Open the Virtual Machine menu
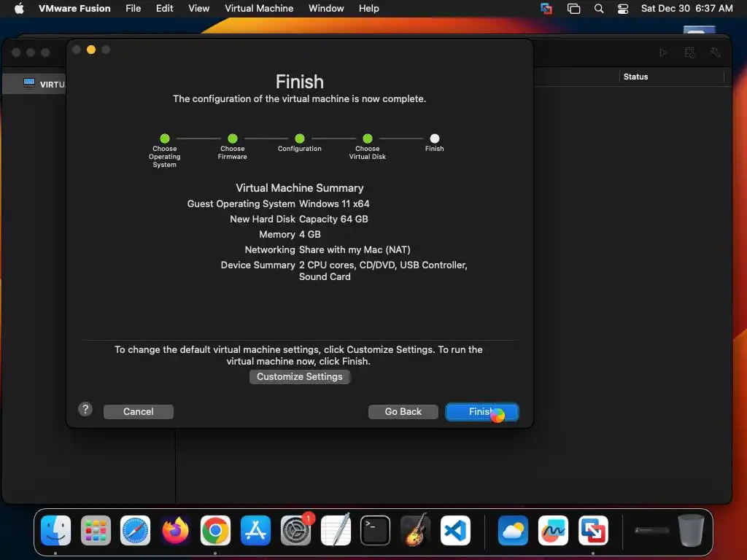This screenshot has height=560, width=747. coord(259,8)
